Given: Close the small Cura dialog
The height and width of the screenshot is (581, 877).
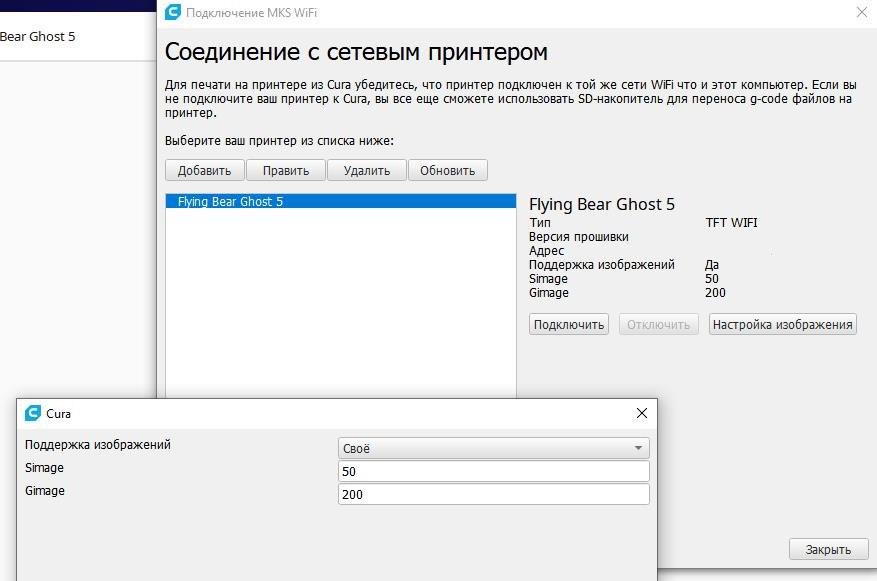Looking at the screenshot, I should [x=642, y=413].
